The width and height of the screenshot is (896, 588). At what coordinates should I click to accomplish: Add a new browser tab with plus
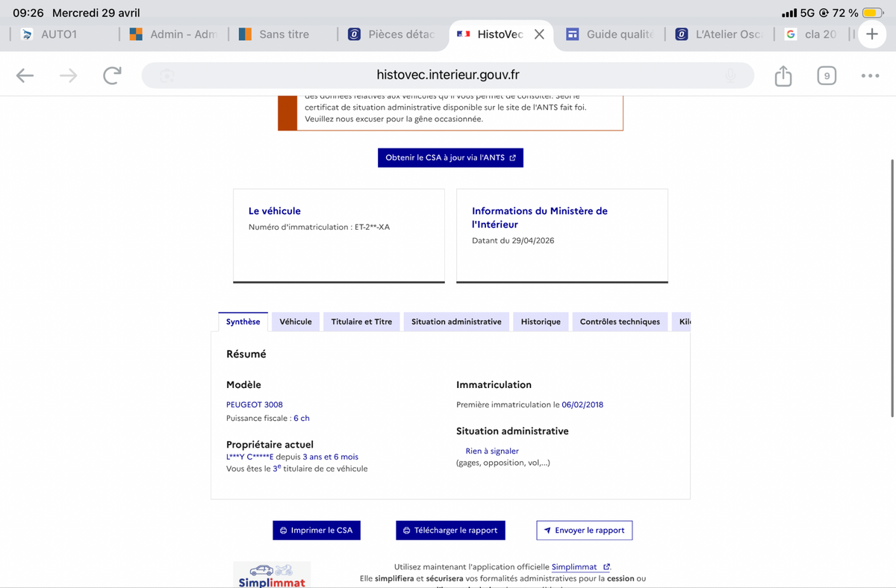point(871,34)
